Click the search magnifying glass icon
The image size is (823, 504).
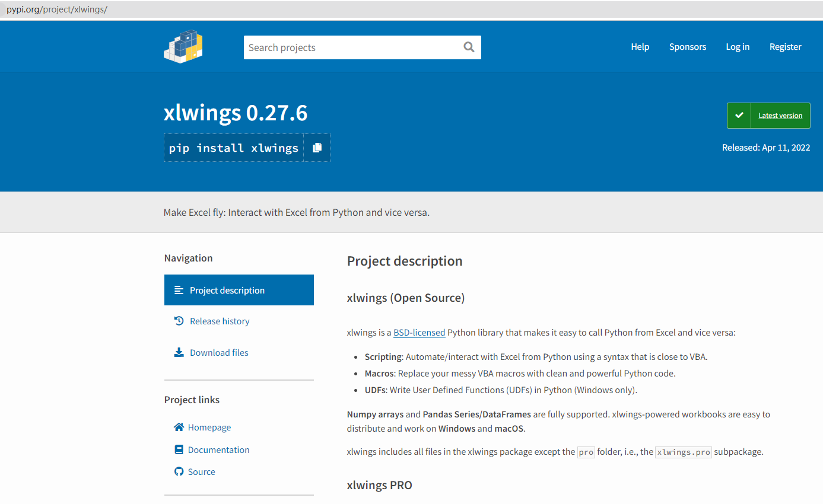(469, 47)
